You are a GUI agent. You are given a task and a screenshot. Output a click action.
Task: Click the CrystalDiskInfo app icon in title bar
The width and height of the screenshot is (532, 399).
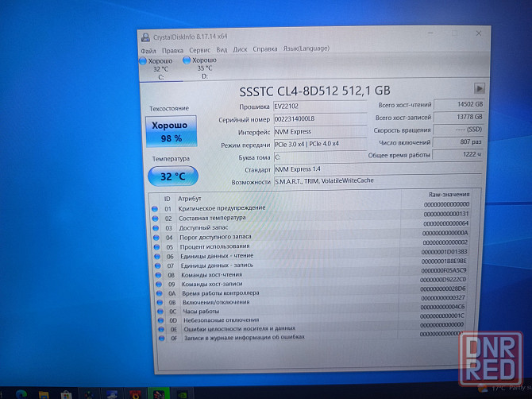145,37
